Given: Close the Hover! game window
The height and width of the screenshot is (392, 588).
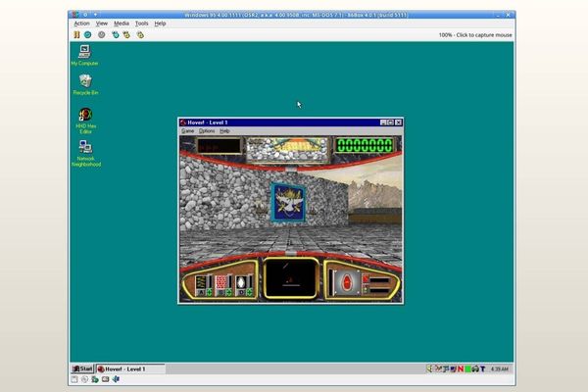Looking at the screenshot, I should click(x=398, y=122).
